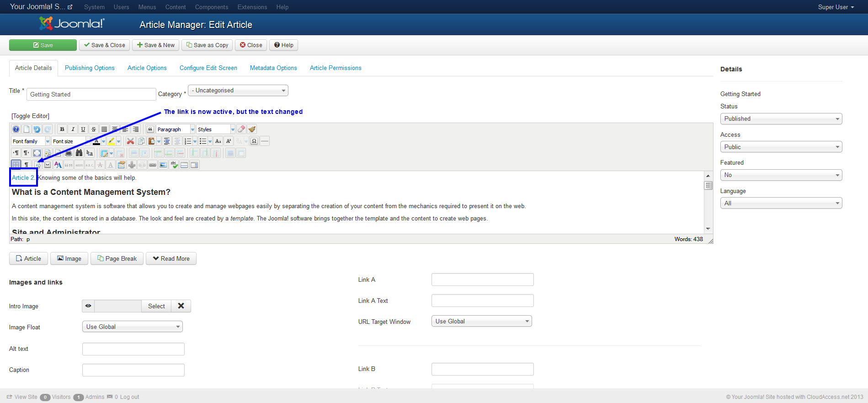Apply italic formatting in the editor
Image resolution: width=868 pixels, height=403 pixels.
tap(73, 129)
